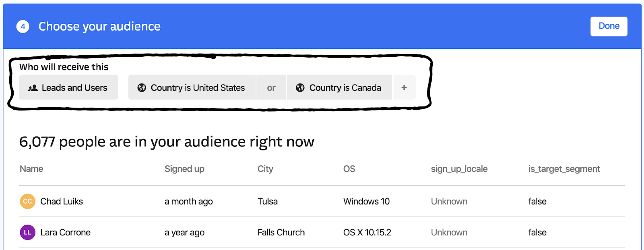The image size is (644, 250).
Task: Select the sign_up_locale column header
Action: (459, 169)
